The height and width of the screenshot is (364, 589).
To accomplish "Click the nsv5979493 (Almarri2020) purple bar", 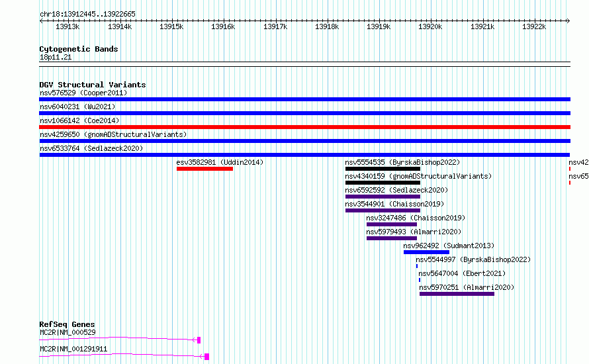I will [391, 238].
